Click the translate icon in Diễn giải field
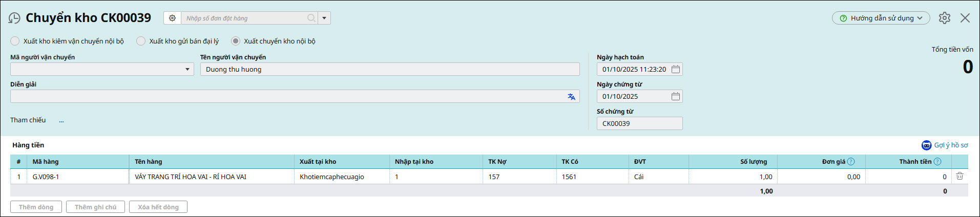Screen dimensions: 980x217 click(571, 97)
